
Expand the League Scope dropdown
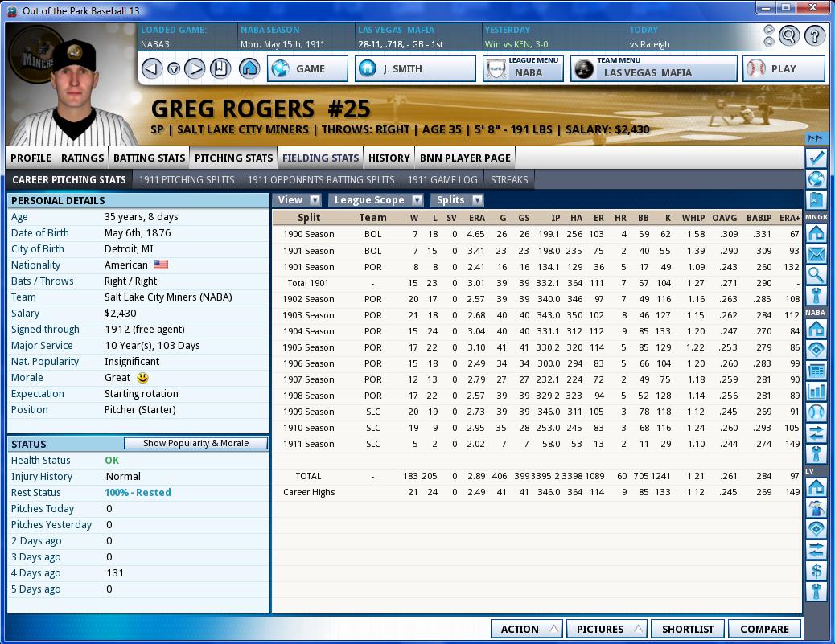376,200
